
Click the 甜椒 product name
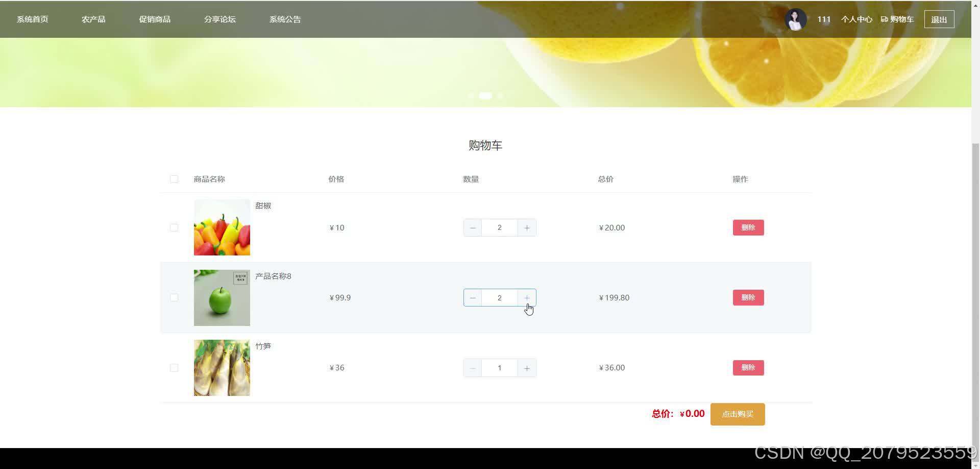[x=263, y=206]
